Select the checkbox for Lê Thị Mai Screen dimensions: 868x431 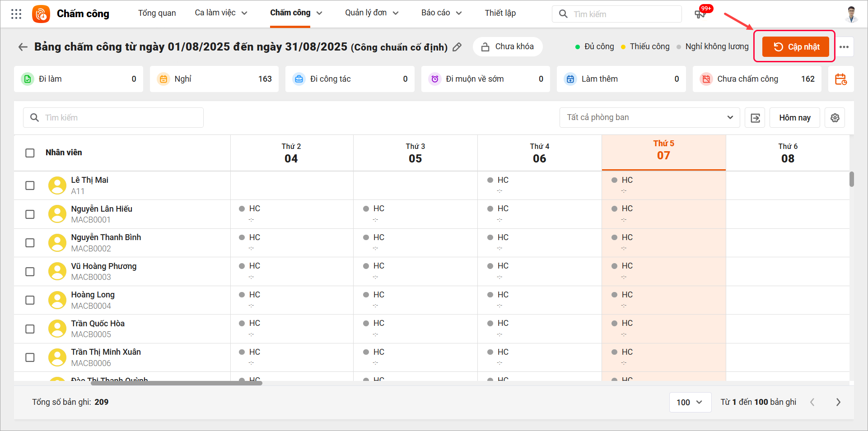(x=30, y=185)
